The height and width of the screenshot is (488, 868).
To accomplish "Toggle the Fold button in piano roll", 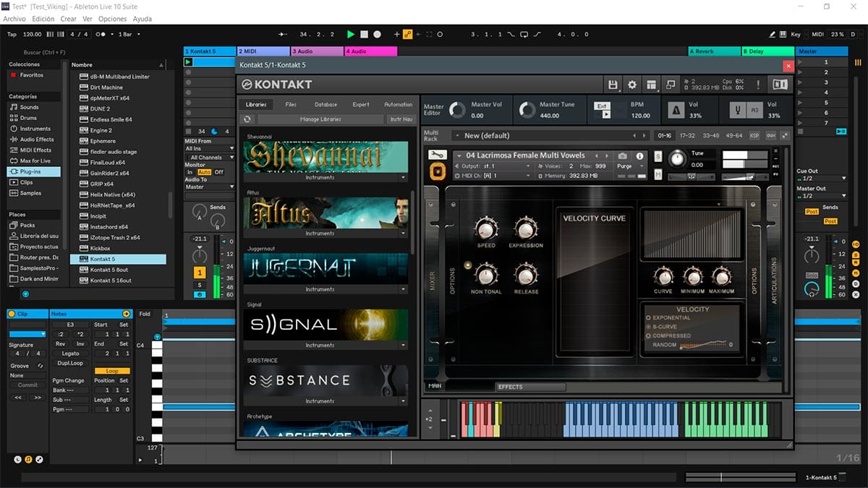I will (x=145, y=314).
